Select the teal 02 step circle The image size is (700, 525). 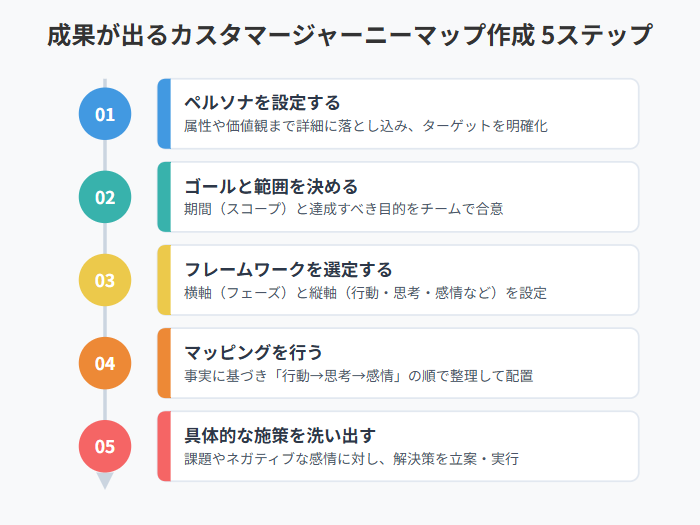click(105, 197)
